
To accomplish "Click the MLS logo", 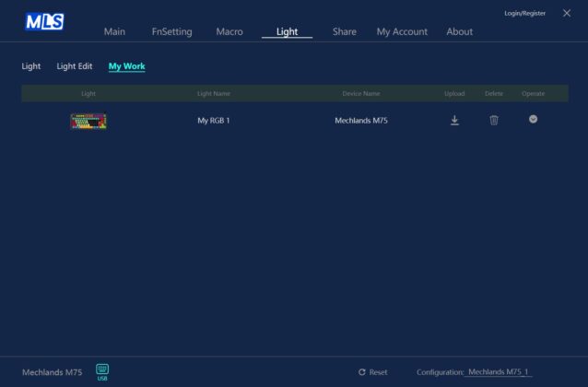I will [x=44, y=21].
